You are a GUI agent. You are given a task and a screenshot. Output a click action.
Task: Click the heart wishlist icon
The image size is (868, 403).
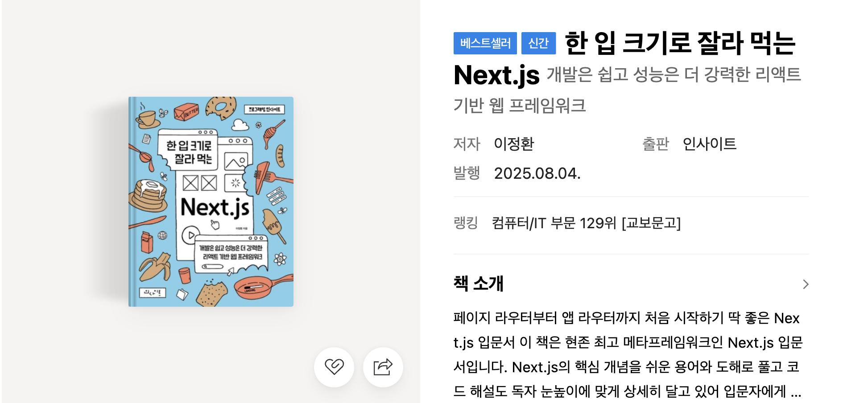click(x=334, y=367)
